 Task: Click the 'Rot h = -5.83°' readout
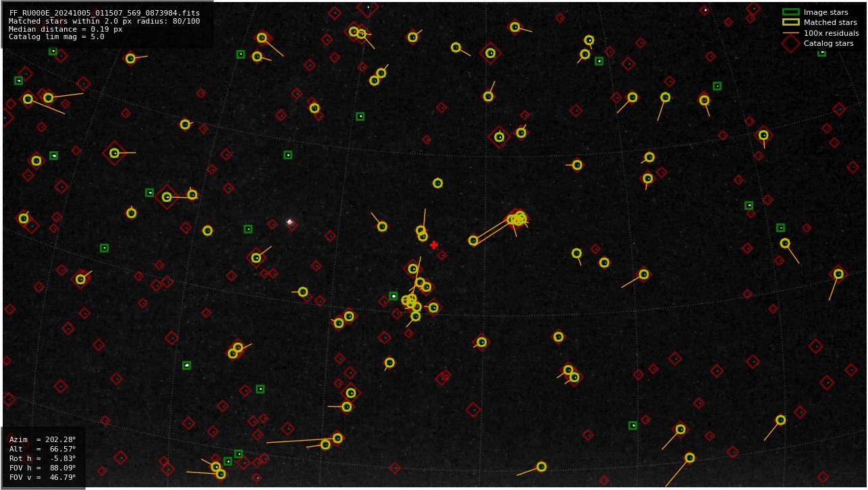click(x=43, y=458)
